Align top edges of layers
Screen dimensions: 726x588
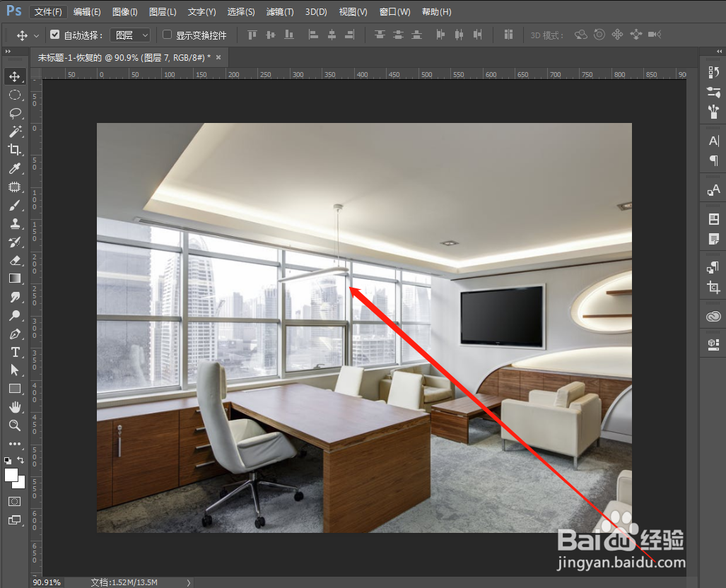point(252,35)
